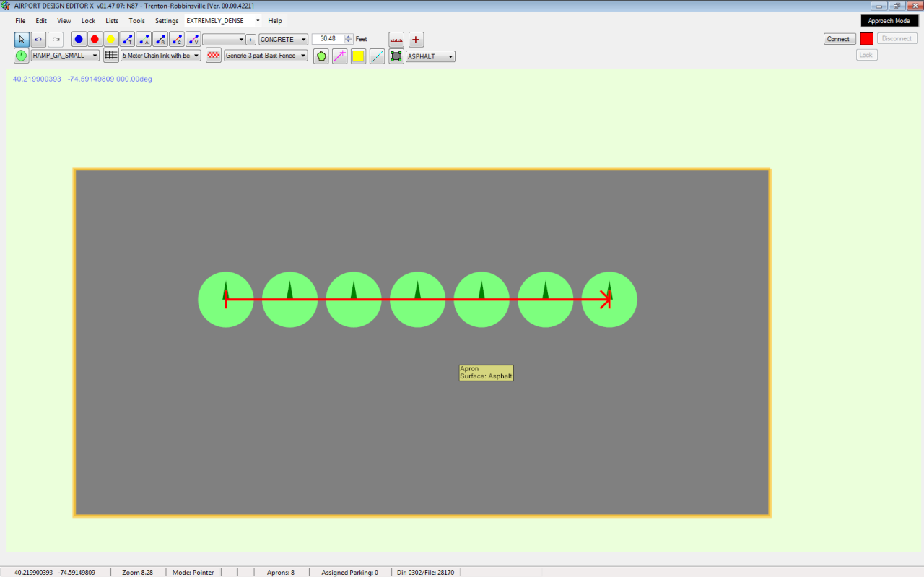The height and width of the screenshot is (577, 924).
Task: Click the Aprons: 8 status entry
Action: click(x=281, y=572)
